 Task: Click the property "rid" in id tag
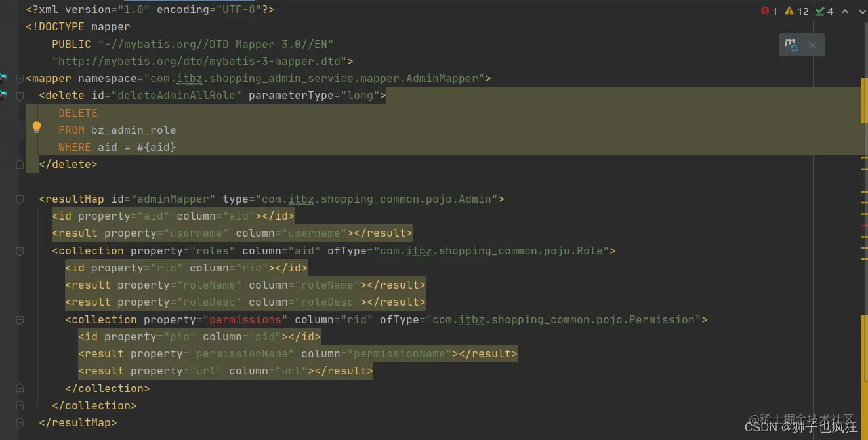[x=167, y=268]
